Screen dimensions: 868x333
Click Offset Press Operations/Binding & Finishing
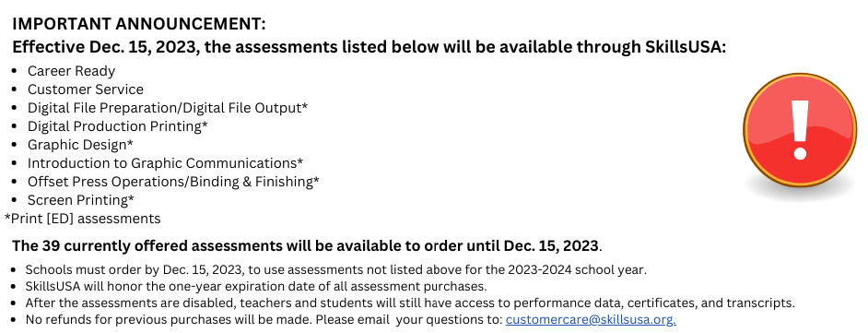tap(173, 181)
